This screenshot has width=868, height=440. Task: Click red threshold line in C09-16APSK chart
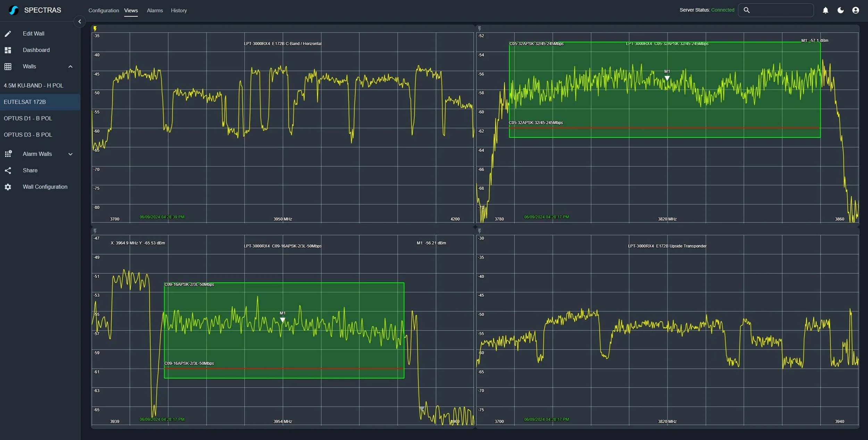click(284, 369)
